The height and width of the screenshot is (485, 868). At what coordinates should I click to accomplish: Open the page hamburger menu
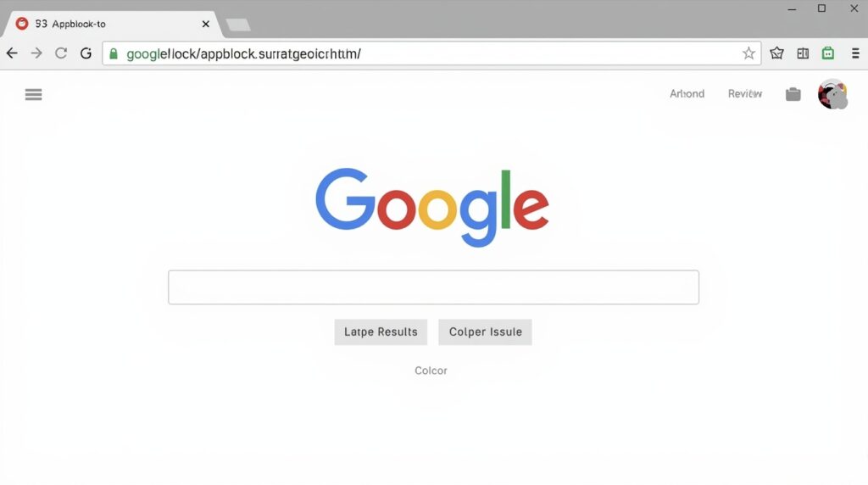tap(33, 95)
